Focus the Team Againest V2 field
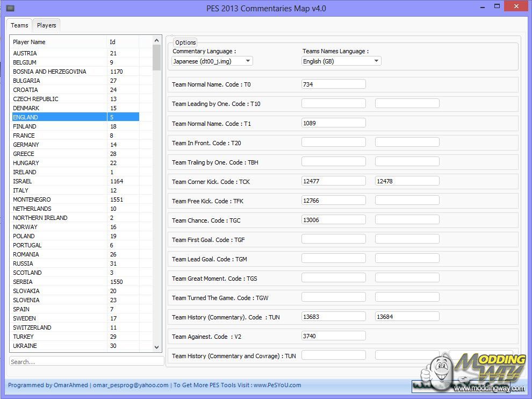Image resolution: width=532 pixels, height=399 pixels. point(333,336)
